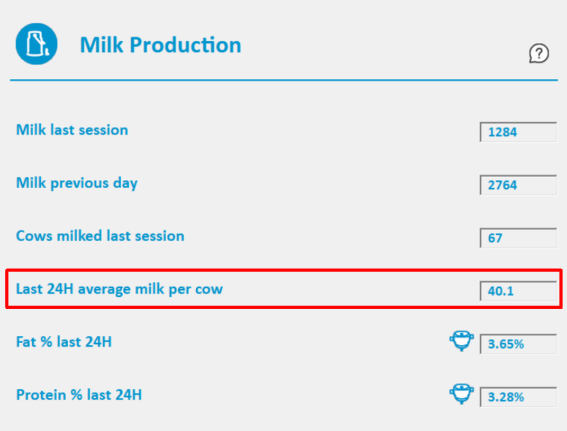Click the blue divider line under the header
Screen dimensions: 567x431
(284, 80)
